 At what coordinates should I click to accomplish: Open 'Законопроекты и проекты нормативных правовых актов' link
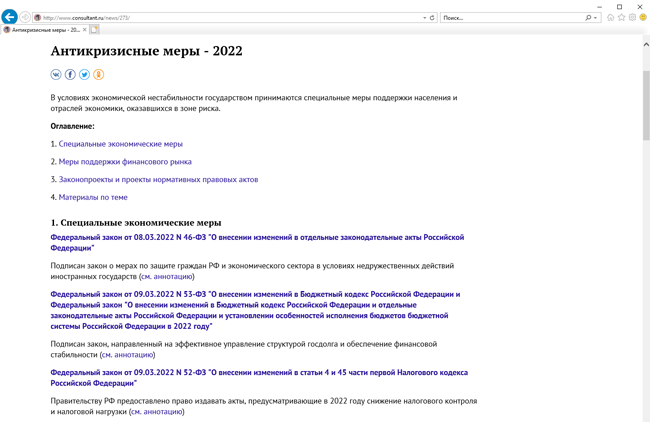coord(158,180)
